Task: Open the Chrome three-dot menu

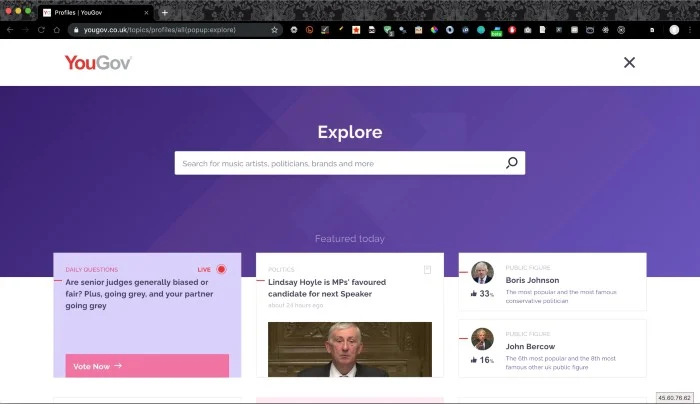Action: point(690,30)
